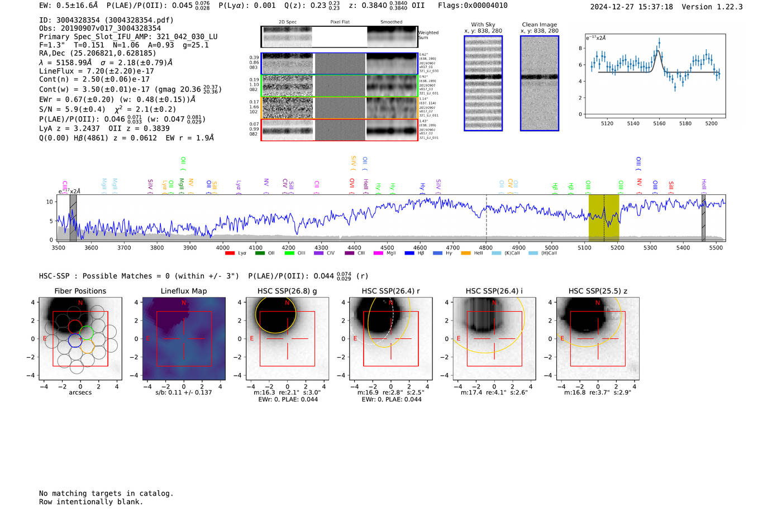Image resolution: width=782 pixels, height=532 pixels.
Task: Select the blue-bordered fiber 2D spec cutout
Action: point(340,64)
